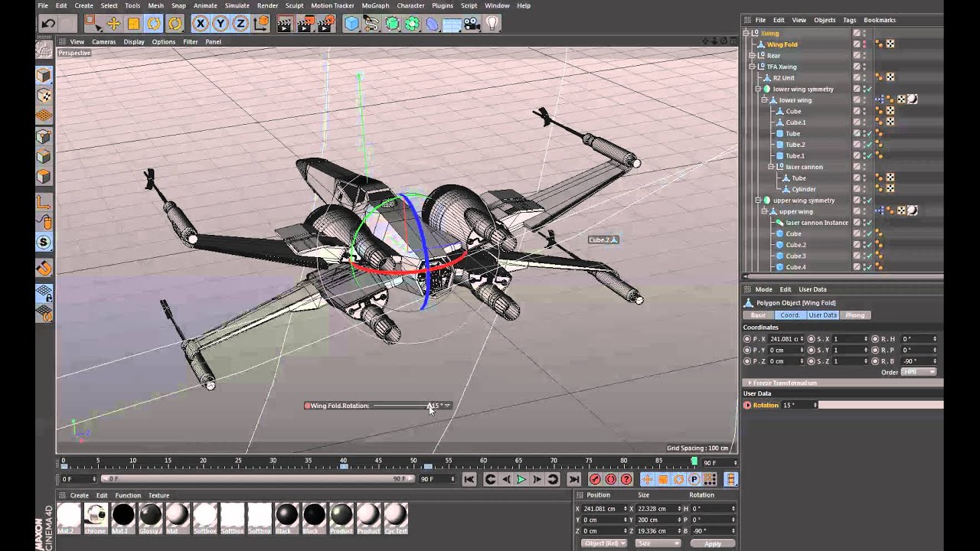980x551 pixels.
Task: Open the spline pen tool icon
Action: point(371,24)
